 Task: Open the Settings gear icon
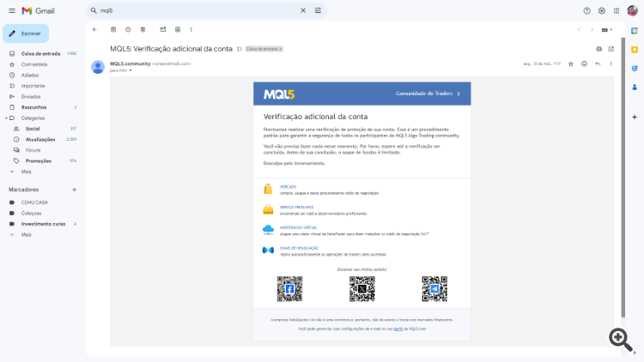[x=602, y=10]
